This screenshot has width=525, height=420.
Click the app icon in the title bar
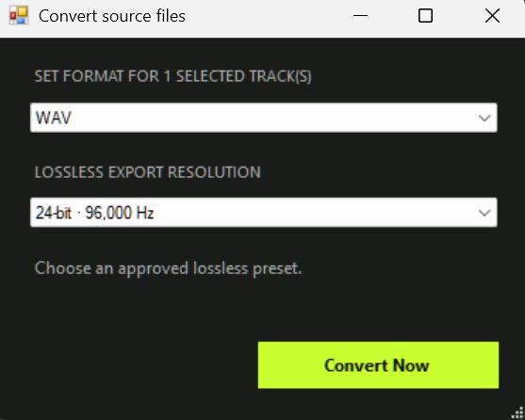19,16
